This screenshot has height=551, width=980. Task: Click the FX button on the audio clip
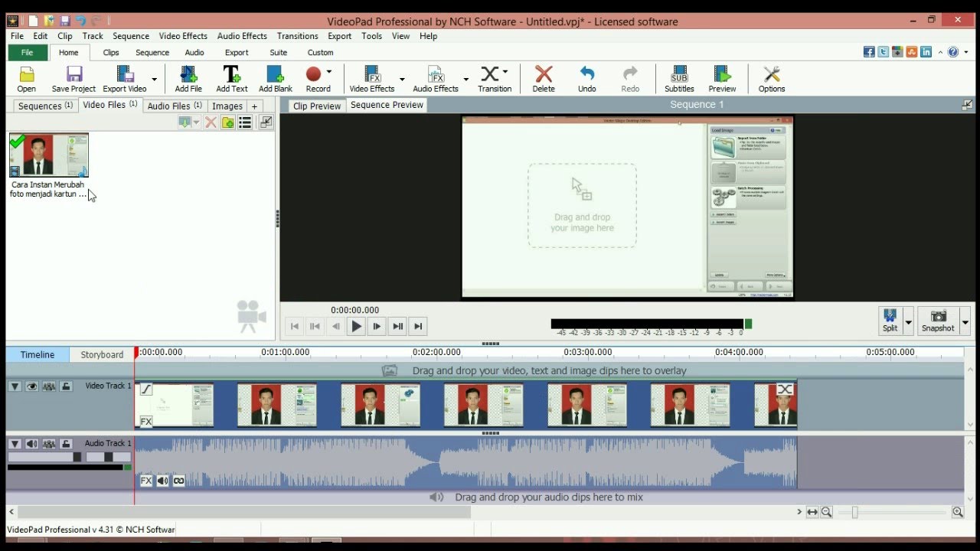[145, 481]
